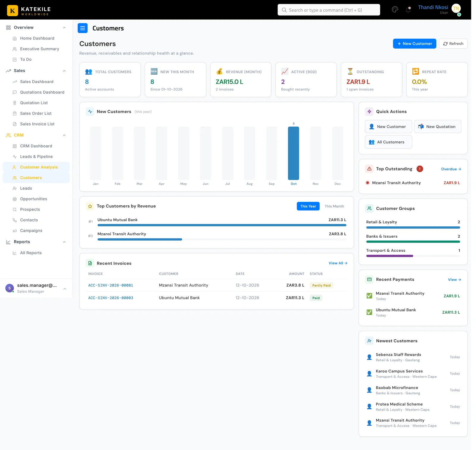
Task: Click the Outstanding hourglass icon
Action: pyautogui.click(x=350, y=71)
